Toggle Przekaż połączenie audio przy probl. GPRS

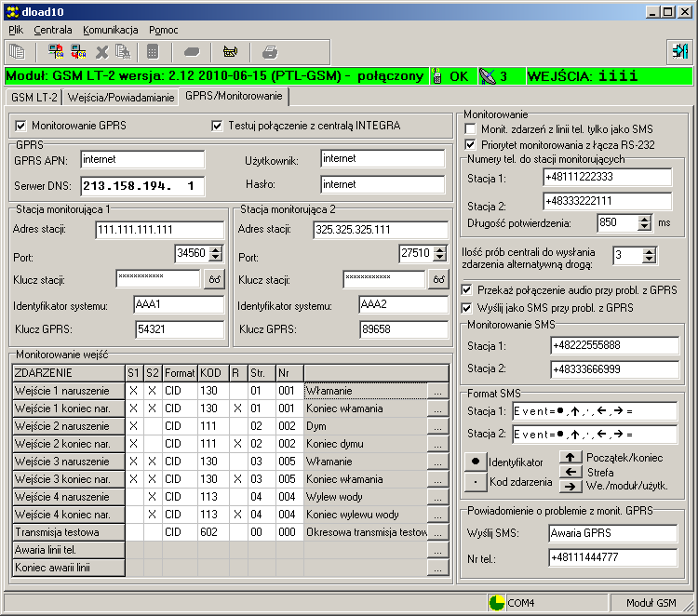tap(466, 290)
